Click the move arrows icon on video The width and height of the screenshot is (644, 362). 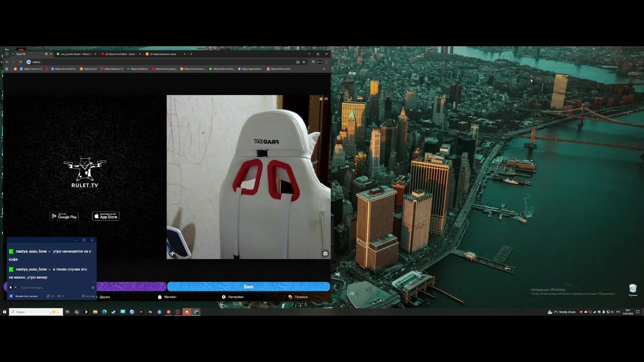coord(172,253)
